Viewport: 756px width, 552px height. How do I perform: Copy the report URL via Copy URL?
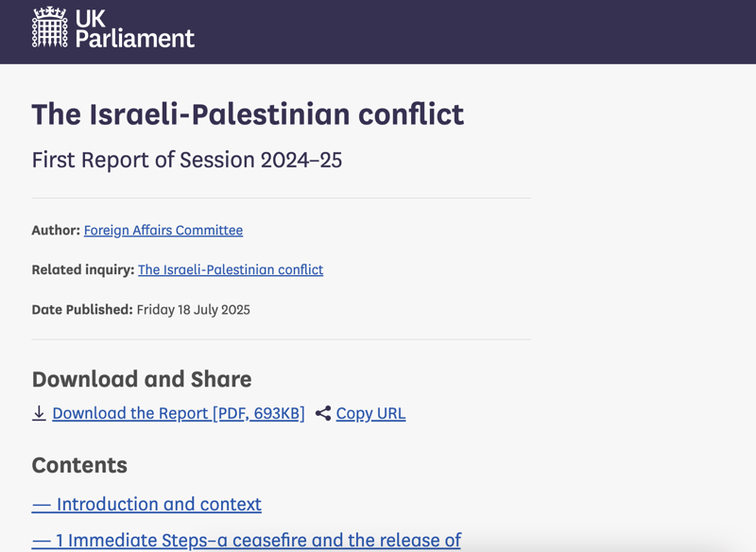coord(370,413)
